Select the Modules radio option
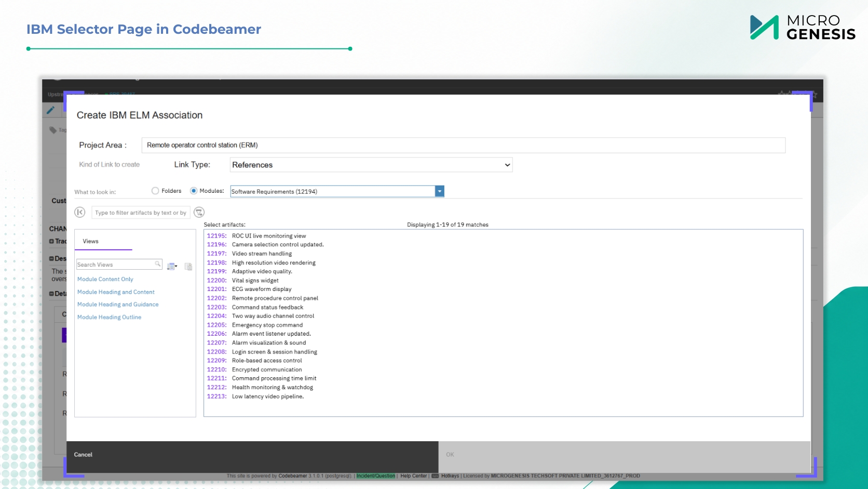868x489 pixels. pyautogui.click(x=194, y=191)
